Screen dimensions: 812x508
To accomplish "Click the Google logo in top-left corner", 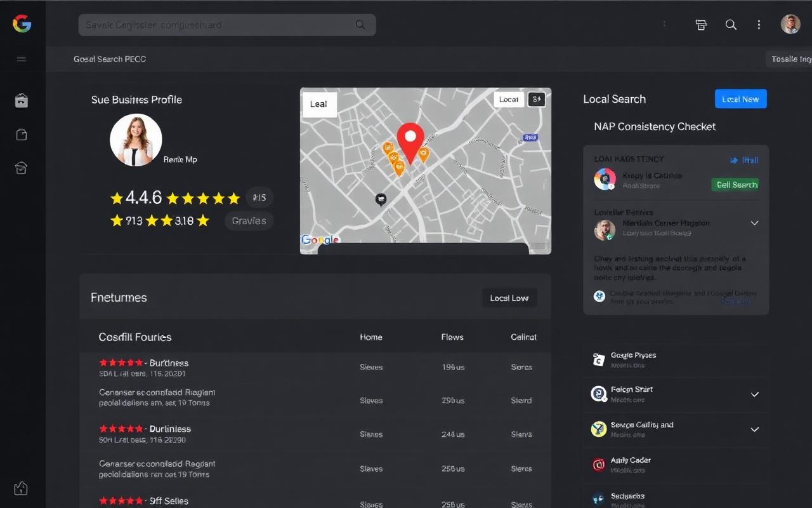I will tap(22, 24).
